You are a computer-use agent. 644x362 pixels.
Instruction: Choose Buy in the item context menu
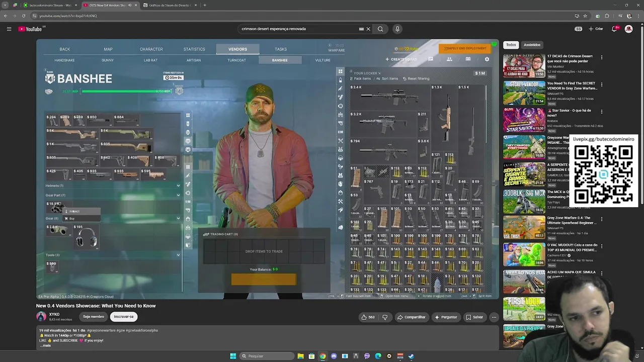pos(81,219)
